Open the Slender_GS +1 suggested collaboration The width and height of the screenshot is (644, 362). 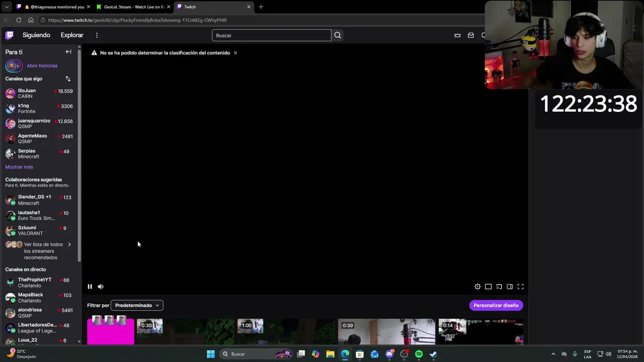[x=40, y=200]
